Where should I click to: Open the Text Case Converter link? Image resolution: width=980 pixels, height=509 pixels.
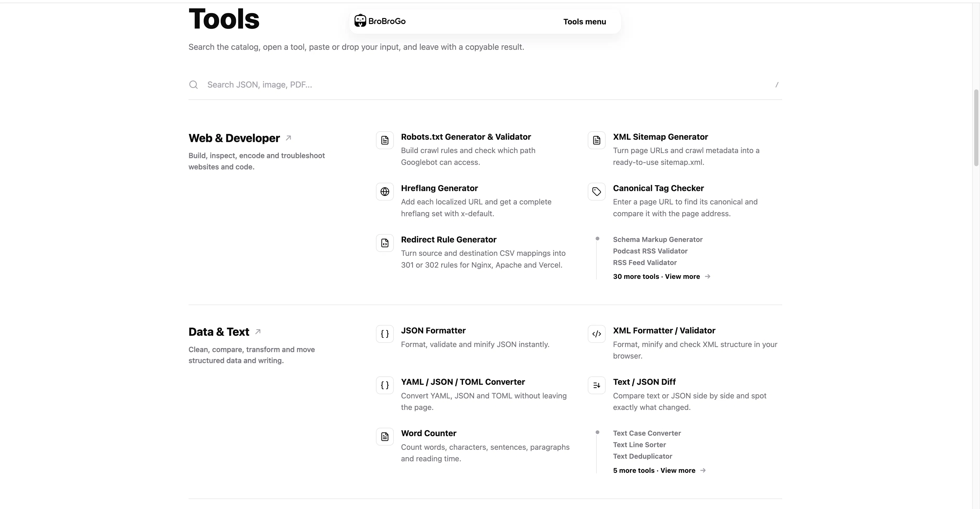(647, 433)
